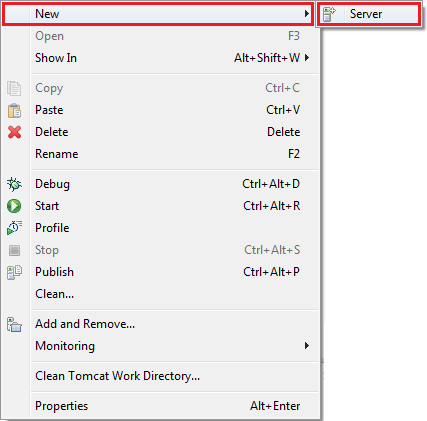Click the Publish documents icon
427x421 pixels.
pos(14,272)
